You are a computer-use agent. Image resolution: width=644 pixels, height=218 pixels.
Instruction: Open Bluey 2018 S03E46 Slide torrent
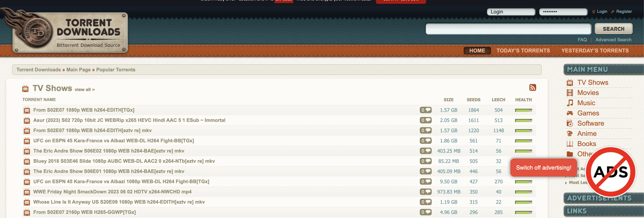pyautogui.click(x=124, y=161)
